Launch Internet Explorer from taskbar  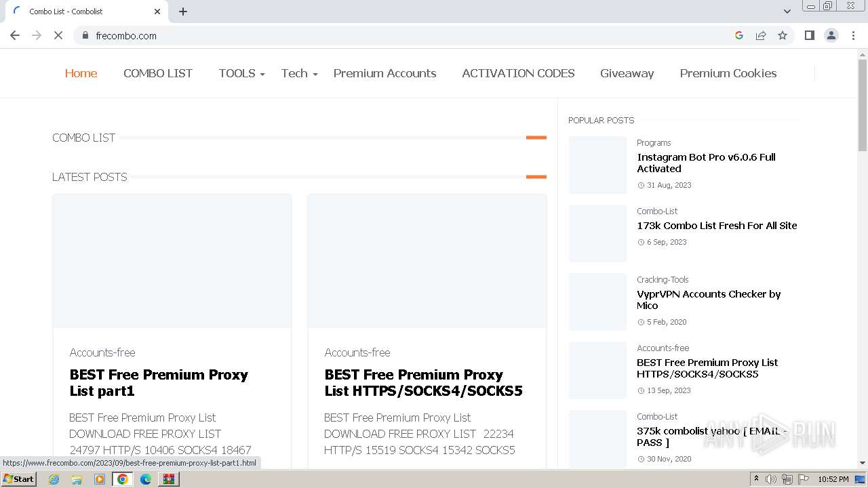54,479
